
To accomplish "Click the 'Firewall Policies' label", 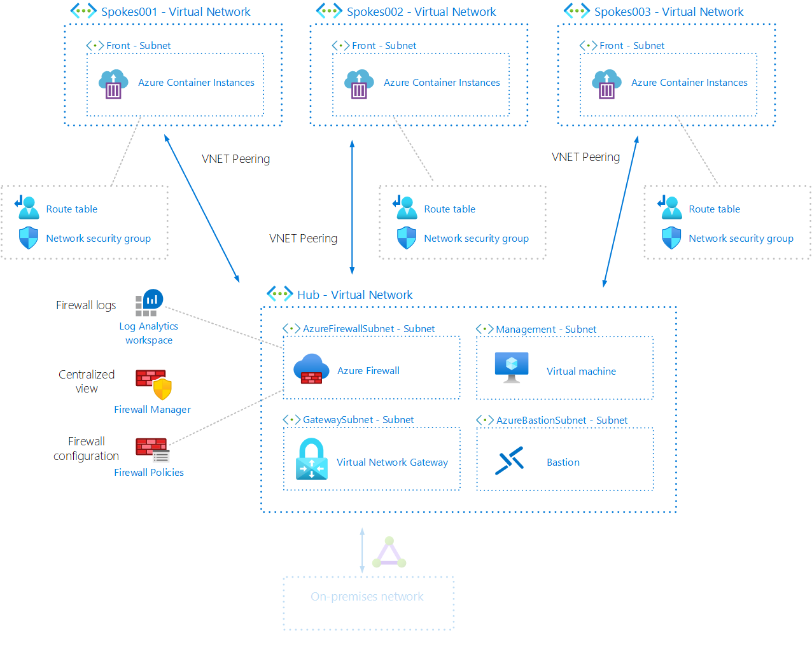I will [x=149, y=473].
